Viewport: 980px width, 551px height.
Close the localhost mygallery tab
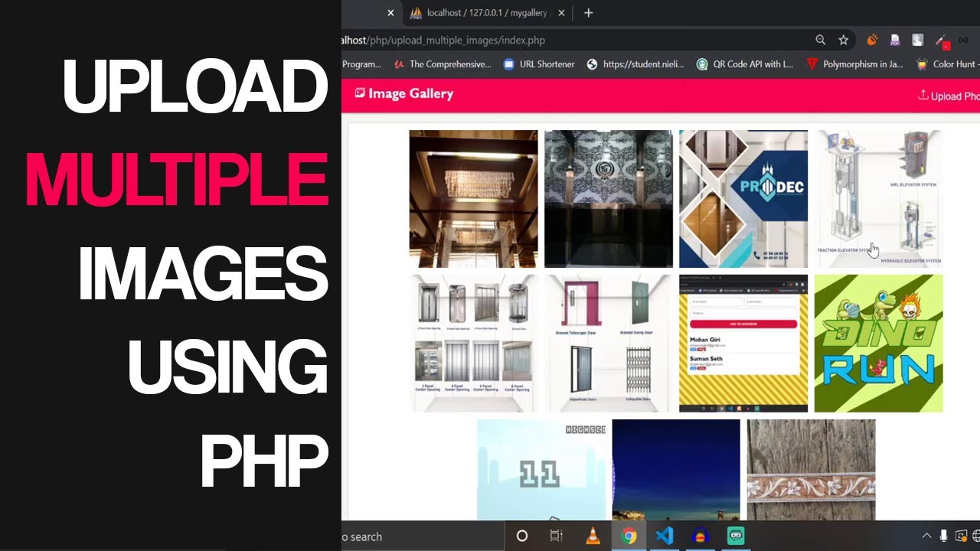(561, 13)
